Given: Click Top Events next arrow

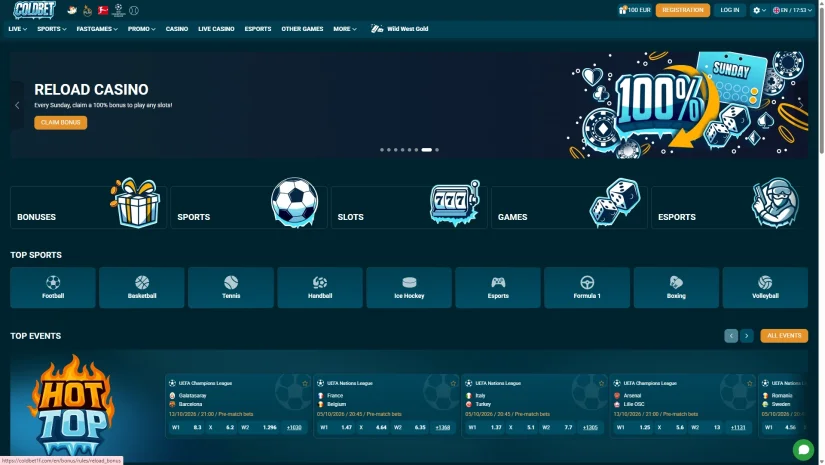Looking at the screenshot, I should pos(747,336).
